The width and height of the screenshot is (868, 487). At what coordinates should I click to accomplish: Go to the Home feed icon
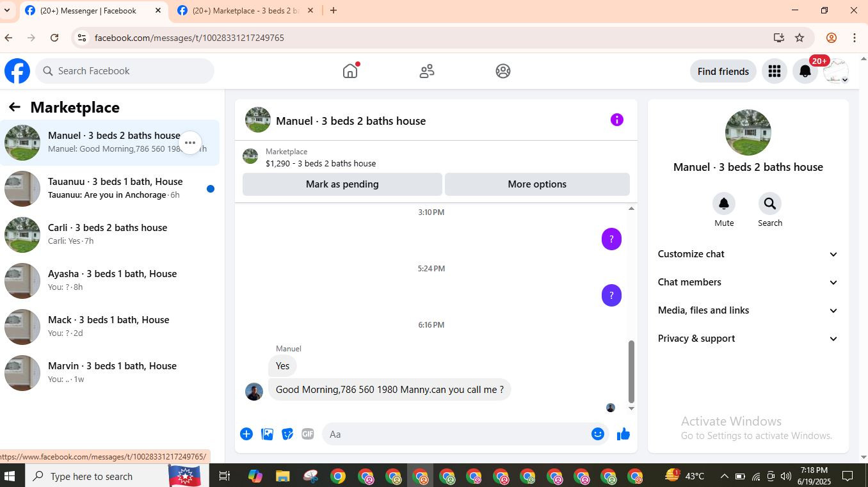point(350,71)
